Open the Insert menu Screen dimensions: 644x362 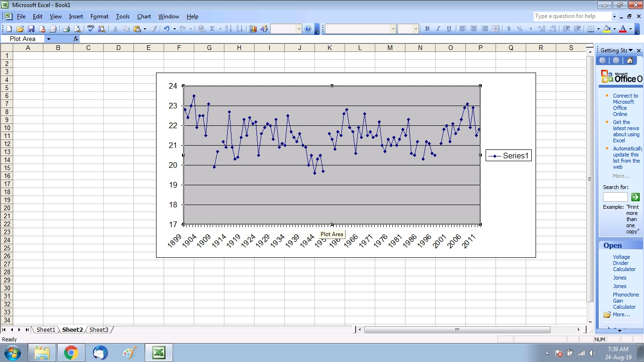[x=76, y=16]
